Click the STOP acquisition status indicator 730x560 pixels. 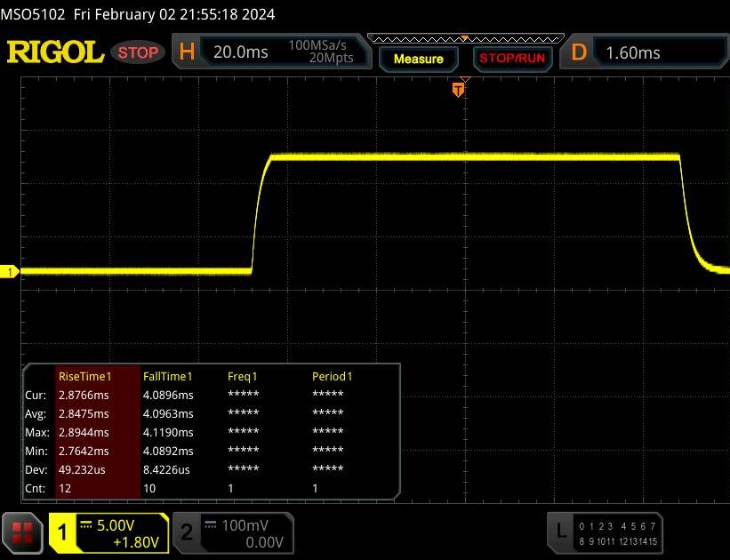138,52
